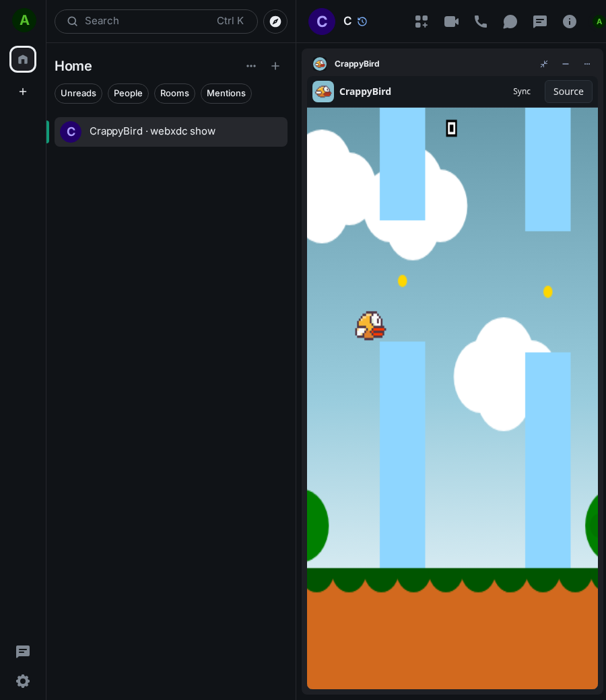The height and width of the screenshot is (700, 606).
Task: Click the Source button
Action: click(x=568, y=92)
